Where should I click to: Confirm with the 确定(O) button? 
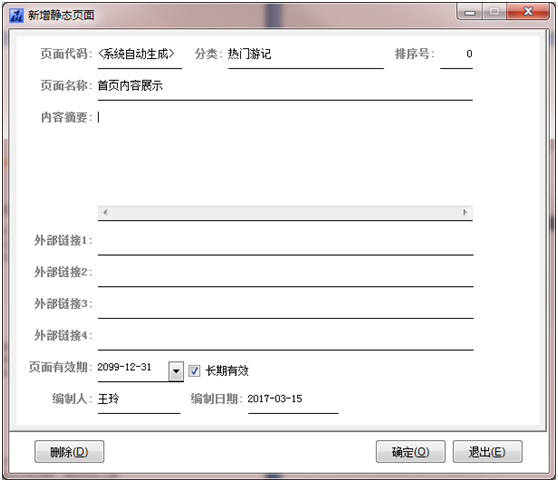(410, 452)
